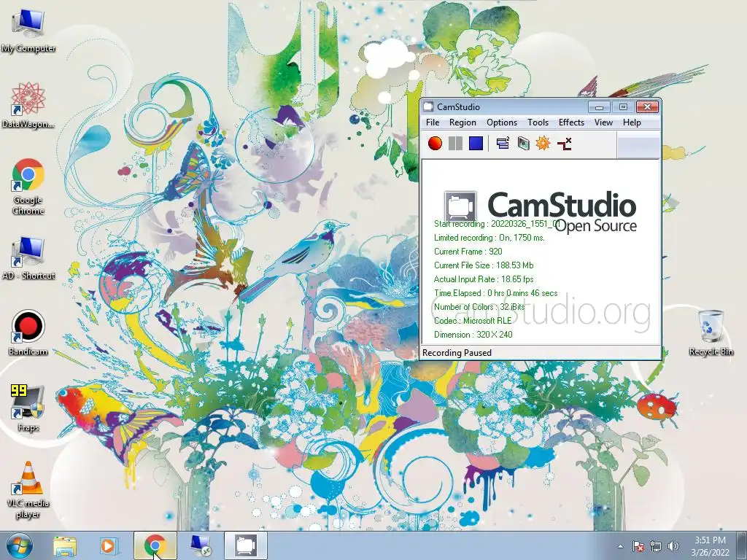Viewport: 747px width, 560px height.
Task: Click the 'Actual Input Rate : 18.65 fps' line
Action: (x=484, y=279)
